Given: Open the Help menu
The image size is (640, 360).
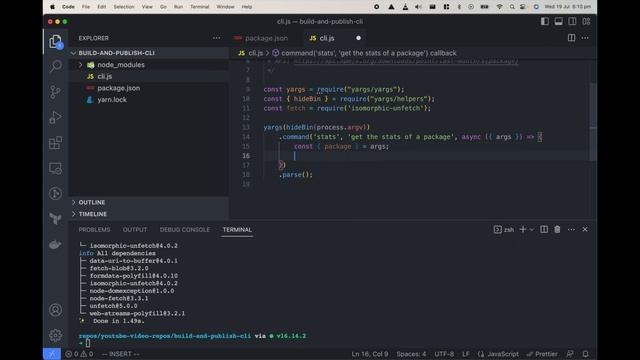Looking at the screenshot, I should tap(247, 7).
